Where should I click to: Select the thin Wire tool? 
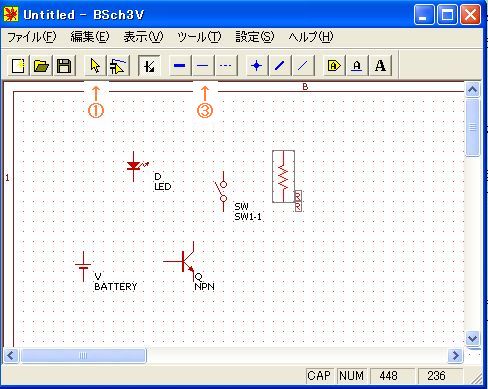pyautogui.click(x=203, y=66)
